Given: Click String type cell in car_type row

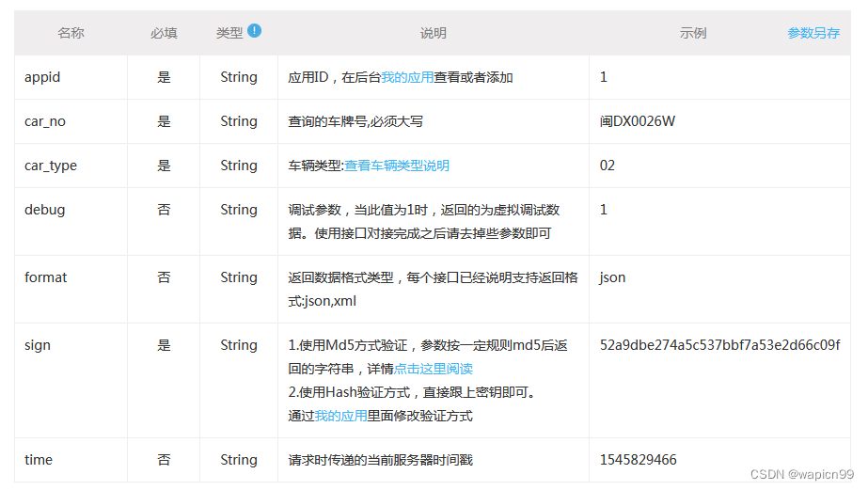Looking at the screenshot, I should point(239,166).
